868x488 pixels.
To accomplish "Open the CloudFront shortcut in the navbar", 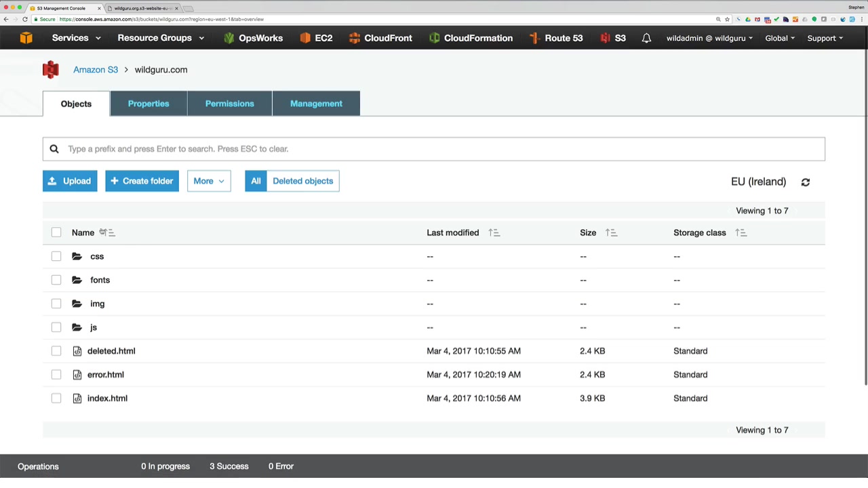I will [380, 38].
